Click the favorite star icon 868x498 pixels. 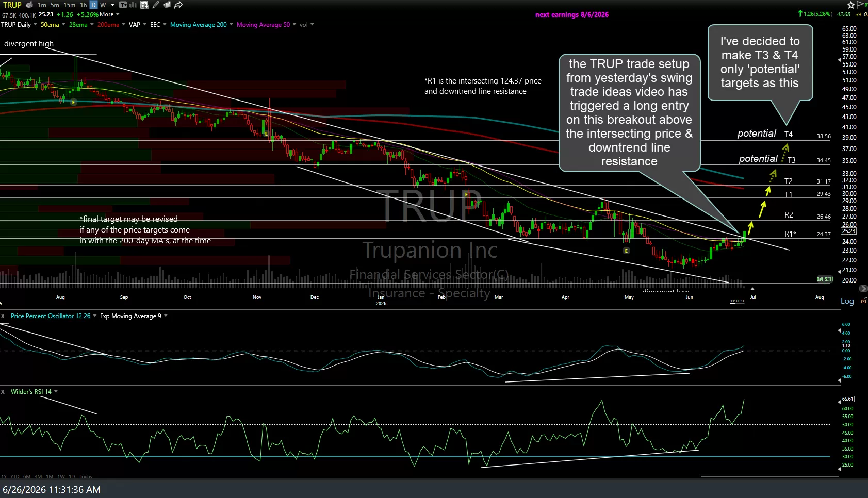click(851, 5)
